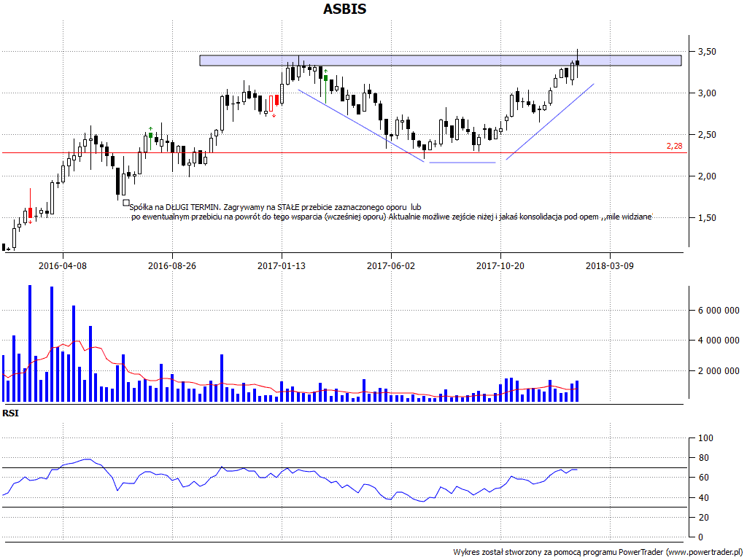Click the 4 000 000 volume axis value
This screenshot has height=560, width=747.
[x=719, y=341]
